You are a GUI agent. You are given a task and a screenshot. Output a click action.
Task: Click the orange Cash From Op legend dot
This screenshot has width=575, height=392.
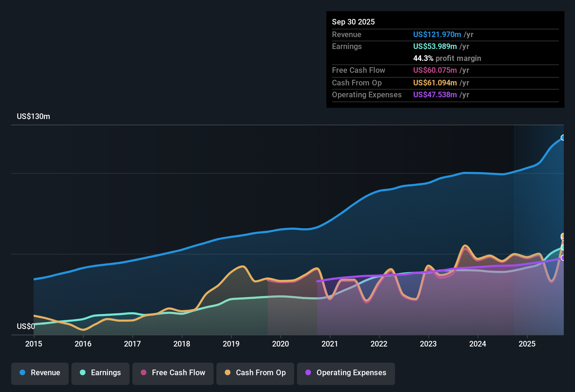coord(228,372)
